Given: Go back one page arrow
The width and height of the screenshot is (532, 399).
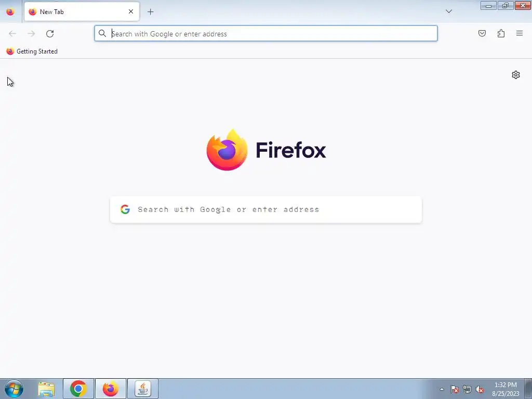Looking at the screenshot, I should [12, 34].
